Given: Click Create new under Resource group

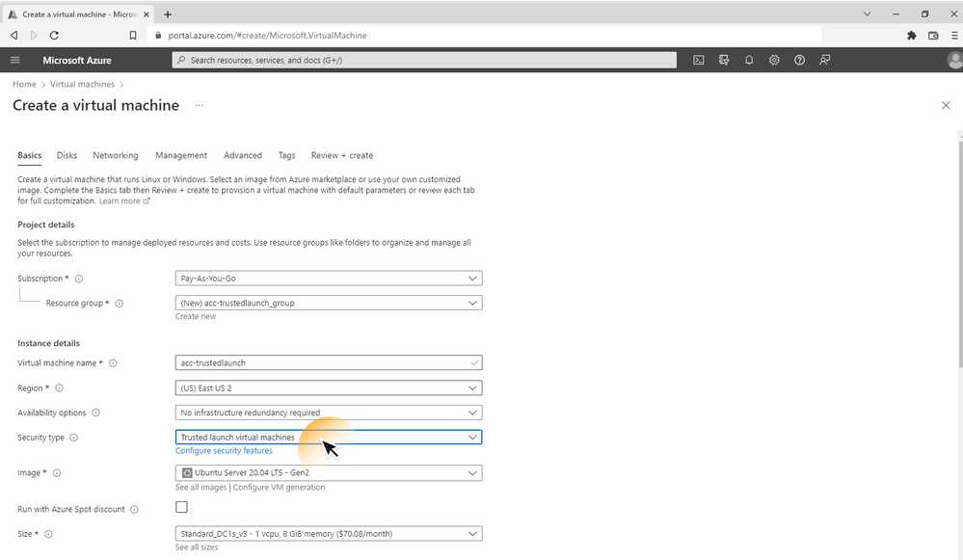Looking at the screenshot, I should point(196,316).
